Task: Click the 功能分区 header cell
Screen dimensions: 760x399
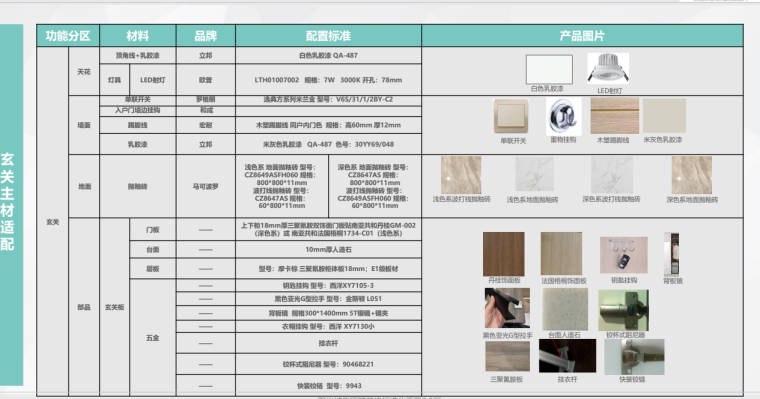Action: [68, 36]
